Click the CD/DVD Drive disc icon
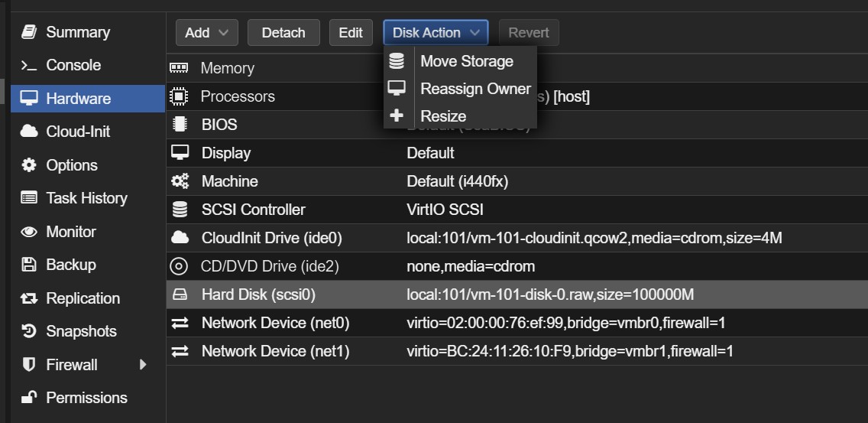868x423 pixels. click(x=179, y=266)
